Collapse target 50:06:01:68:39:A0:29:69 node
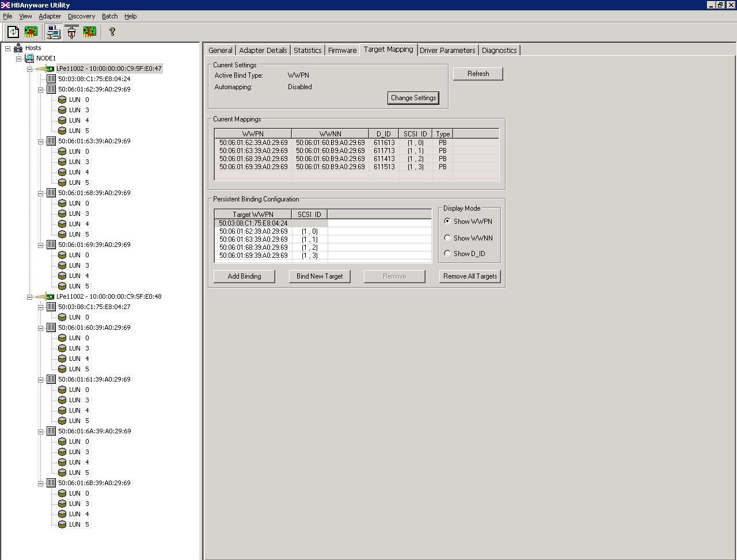The width and height of the screenshot is (737, 560). (x=41, y=193)
